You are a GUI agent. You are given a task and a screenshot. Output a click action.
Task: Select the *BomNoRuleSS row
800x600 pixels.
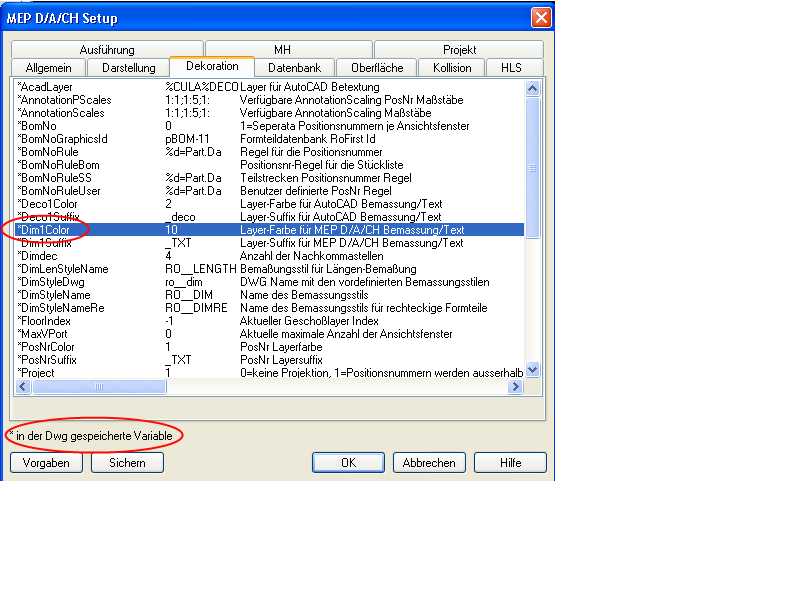point(270,178)
